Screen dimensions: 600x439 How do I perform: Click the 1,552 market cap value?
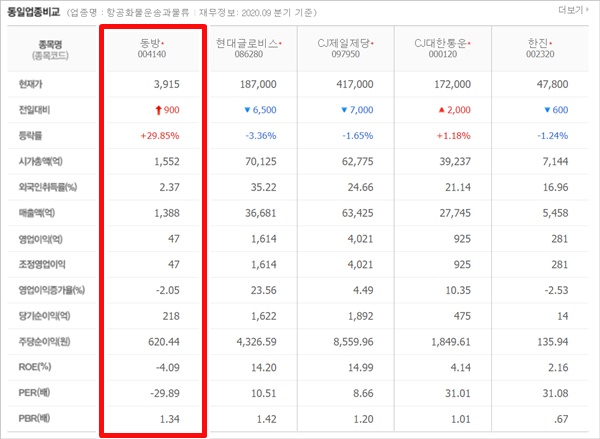pos(167,162)
